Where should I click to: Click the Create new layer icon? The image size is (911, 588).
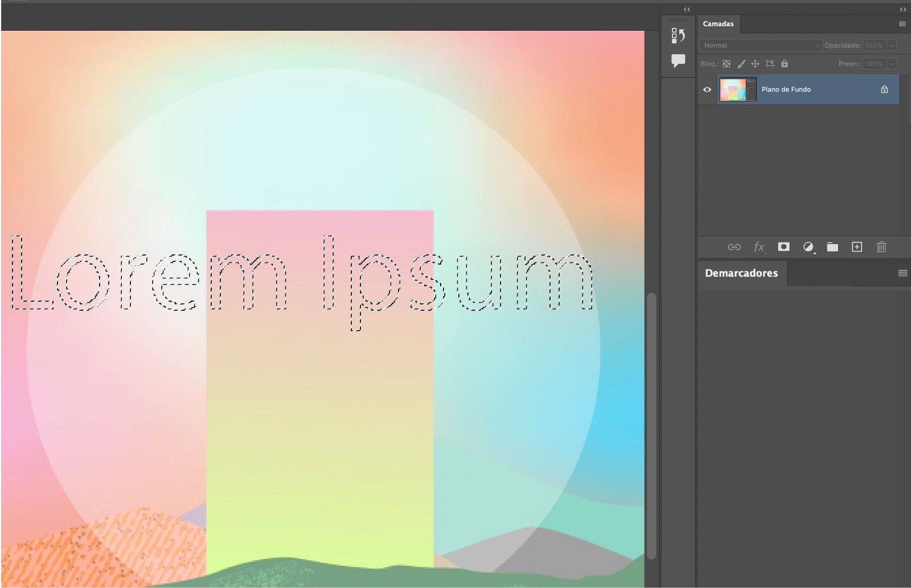(856, 247)
